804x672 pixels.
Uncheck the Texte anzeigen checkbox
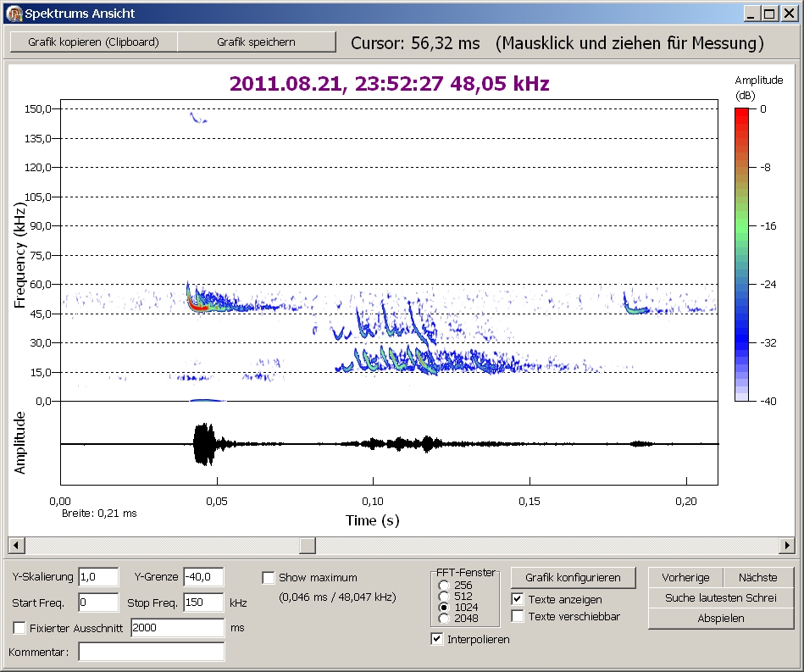coord(518,599)
